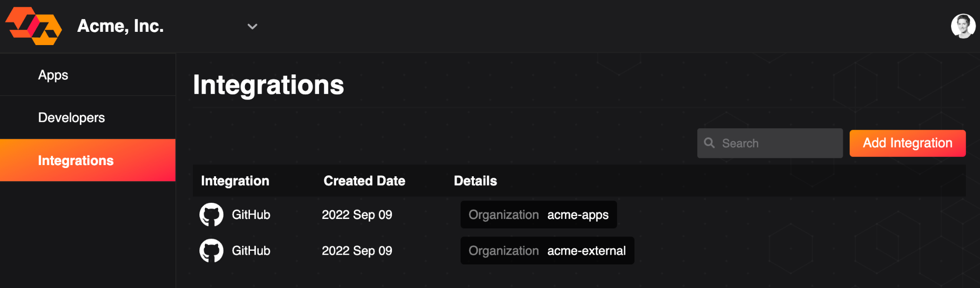
Task: Select the first GitHub integration name
Action: 251,215
